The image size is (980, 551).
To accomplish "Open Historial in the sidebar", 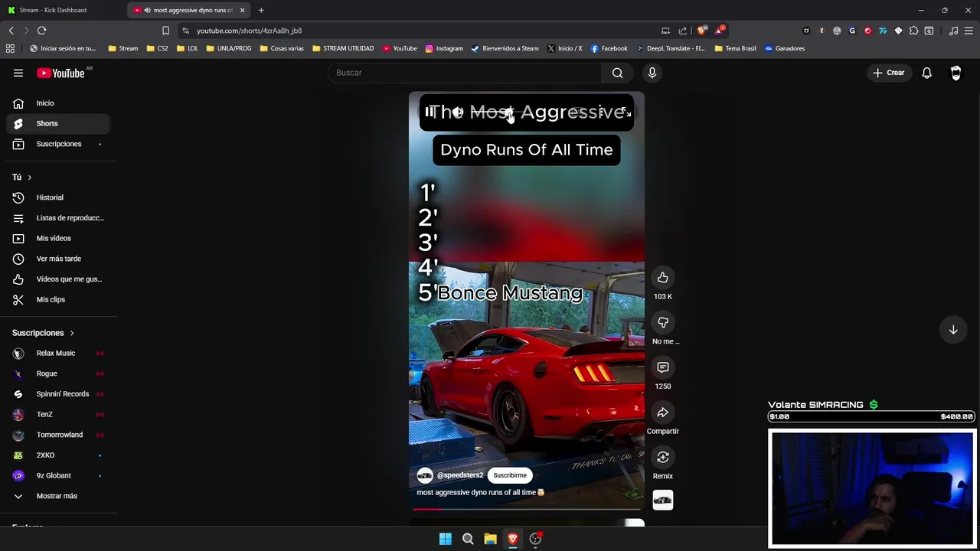I will click(x=57, y=197).
